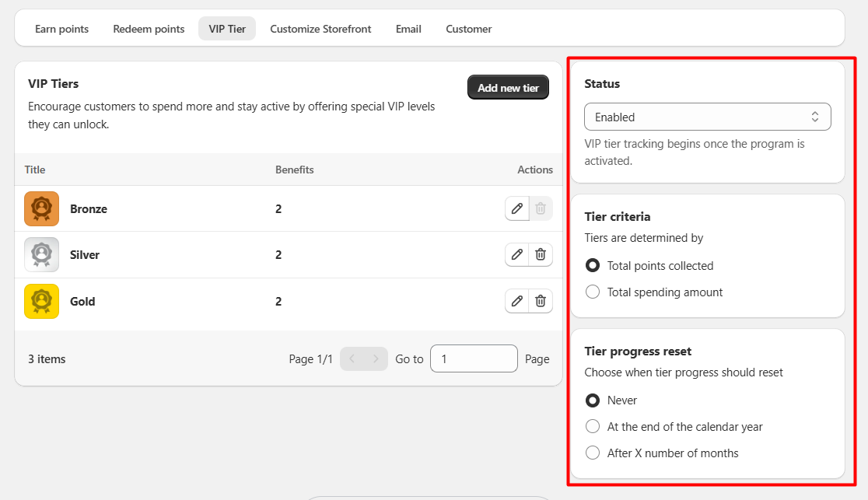Click the Go to page number field
The image size is (868, 500).
coord(474,358)
